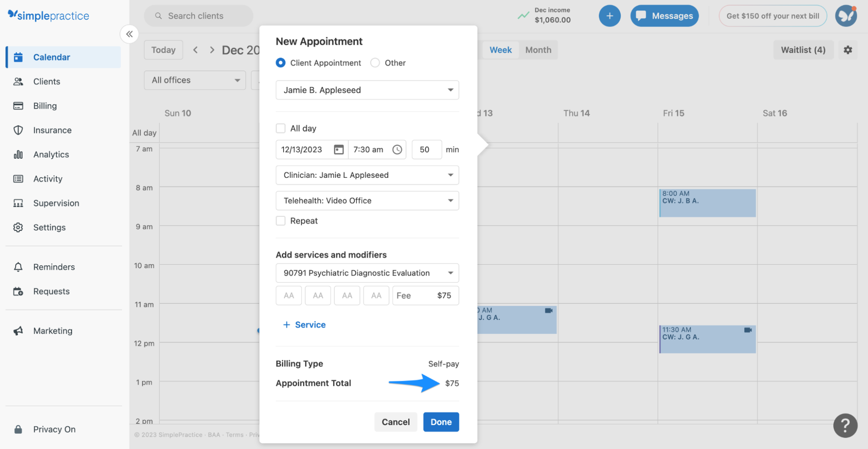Click the Privacy On lock icon
This screenshot has width=868, height=449.
18,429
